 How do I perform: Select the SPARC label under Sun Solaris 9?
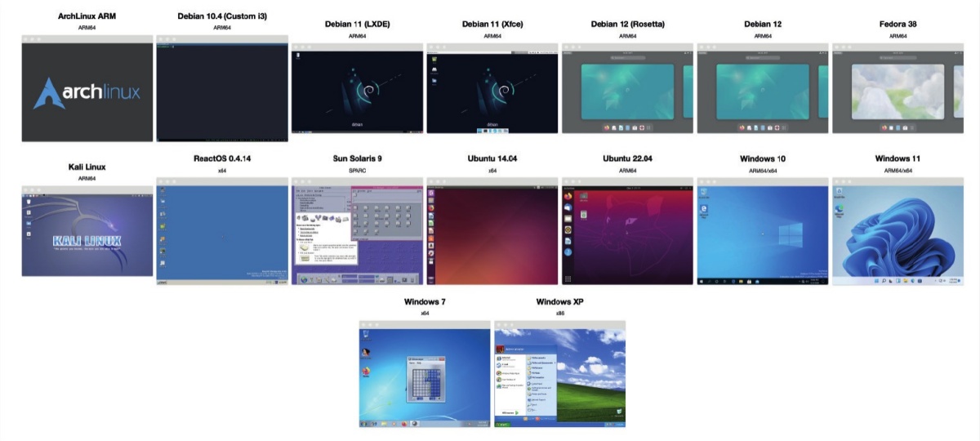point(358,171)
